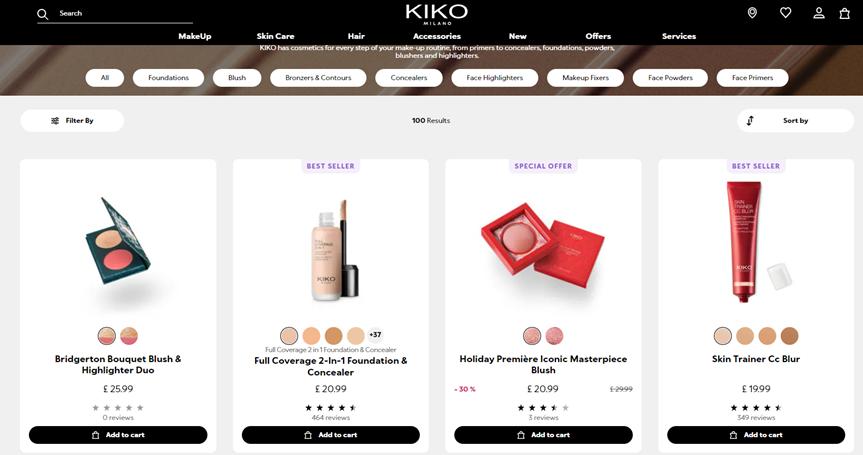This screenshot has height=455, width=863.
Task: Expand the +37 more shades option
Action: 375,335
